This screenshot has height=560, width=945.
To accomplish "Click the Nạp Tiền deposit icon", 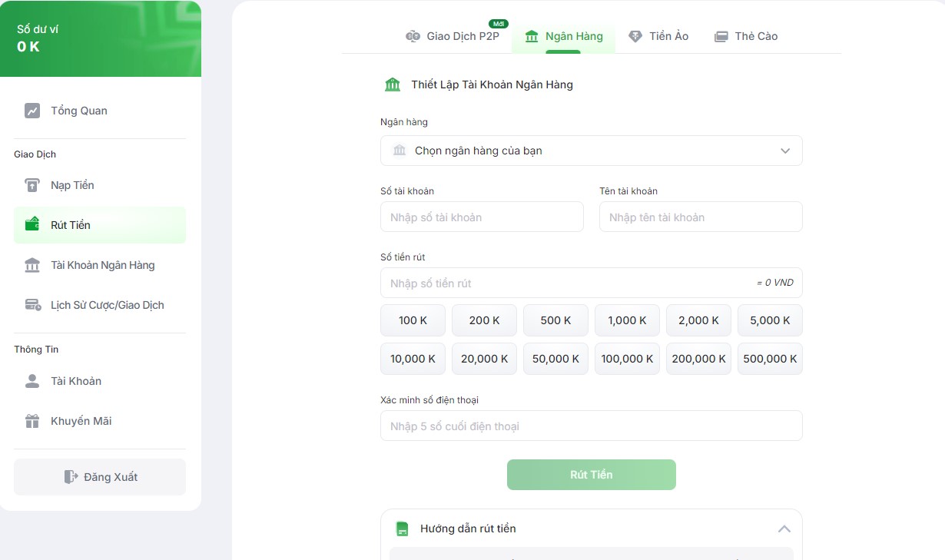I will pyautogui.click(x=32, y=185).
